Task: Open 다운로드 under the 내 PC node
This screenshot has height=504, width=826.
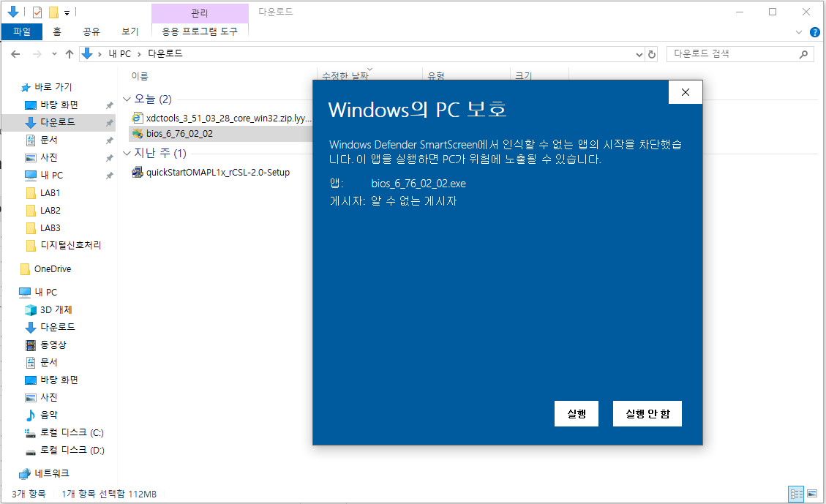Action: click(x=57, y=327)
